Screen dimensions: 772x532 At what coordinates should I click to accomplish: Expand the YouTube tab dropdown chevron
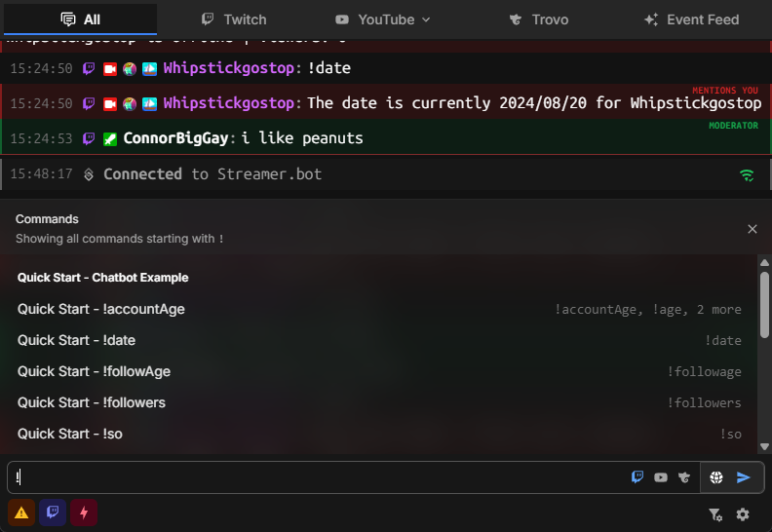click(x=426, y=19)
